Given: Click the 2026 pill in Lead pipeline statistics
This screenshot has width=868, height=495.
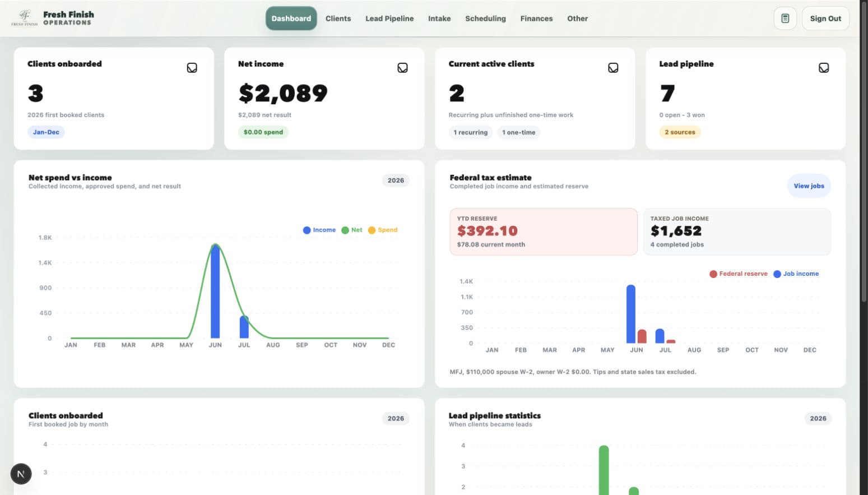Looking at the screenshot, I should tap(818, 418).
